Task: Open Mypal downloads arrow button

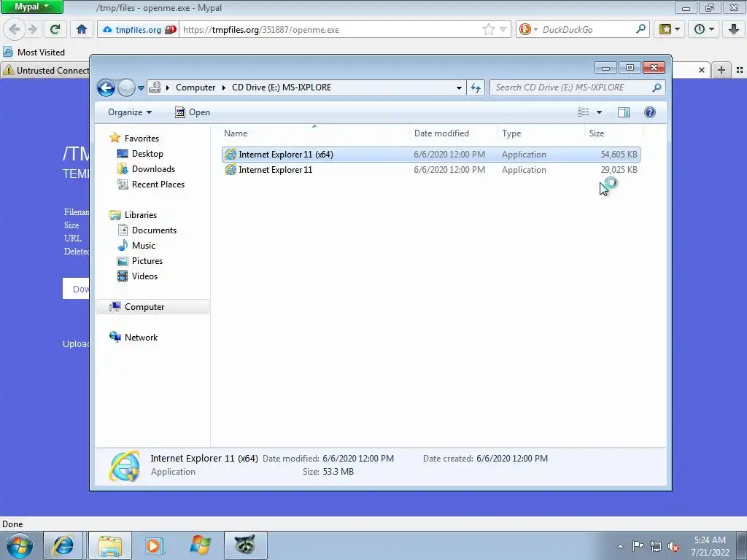Action: 734,29
